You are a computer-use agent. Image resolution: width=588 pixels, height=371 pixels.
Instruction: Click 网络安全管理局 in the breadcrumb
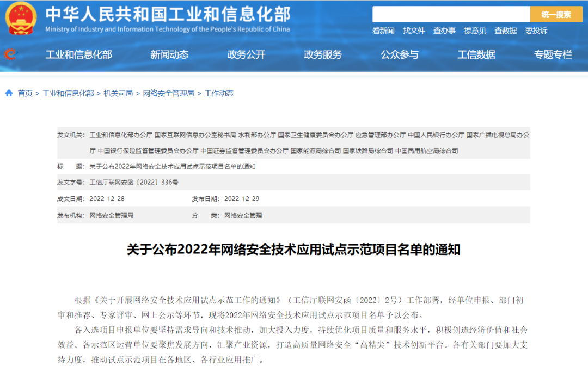click(168, 94)
